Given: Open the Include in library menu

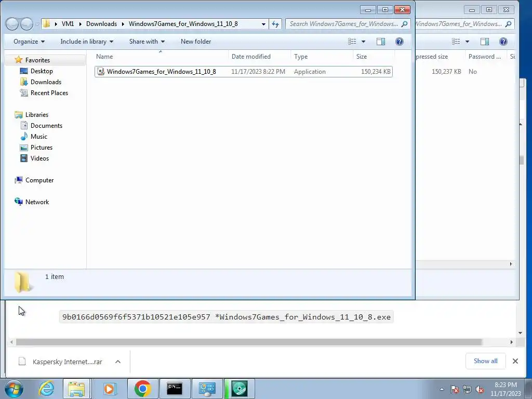Looking at the screenshot, I should pyautogui.click(x=87, y=42).
